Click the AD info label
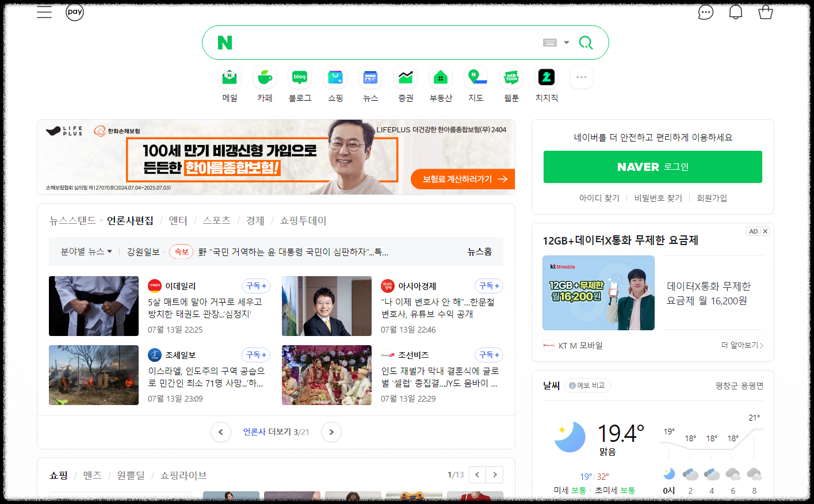This screenshot has width=814, height=504. tap(754, 231)
